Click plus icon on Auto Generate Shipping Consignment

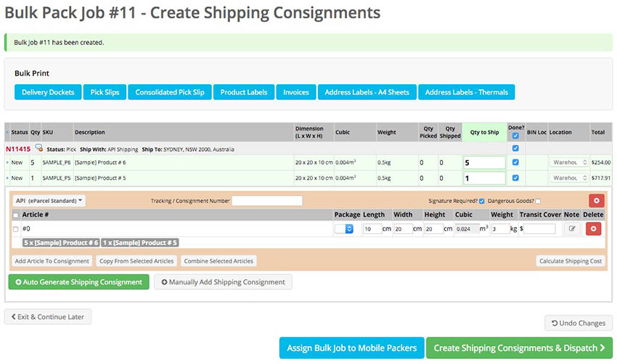point(18,282)
